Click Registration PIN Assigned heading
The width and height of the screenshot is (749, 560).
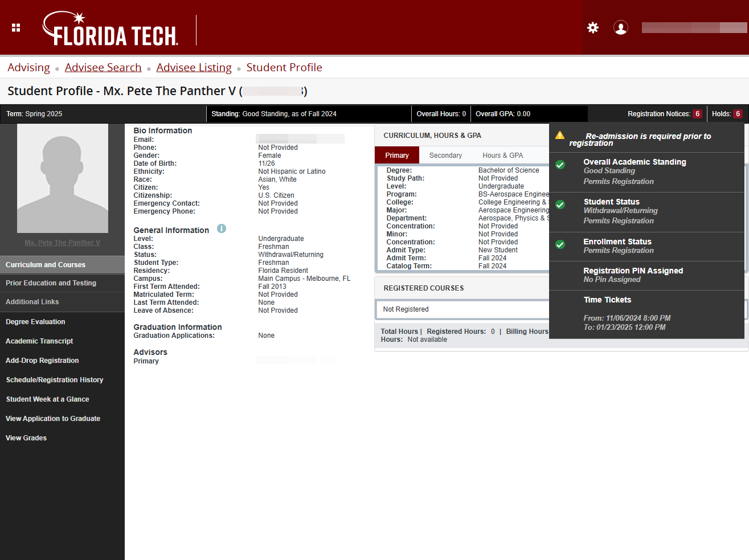pyautogui.click(x=633, y=271)
